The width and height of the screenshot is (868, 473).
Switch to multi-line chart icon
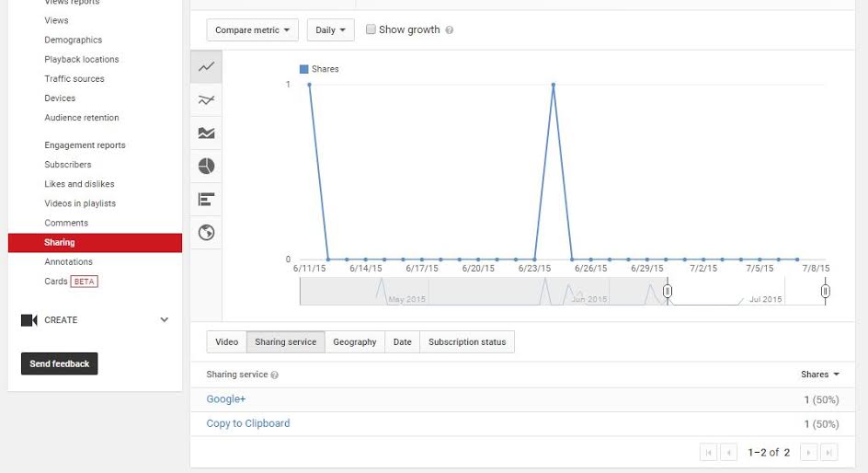207,100
